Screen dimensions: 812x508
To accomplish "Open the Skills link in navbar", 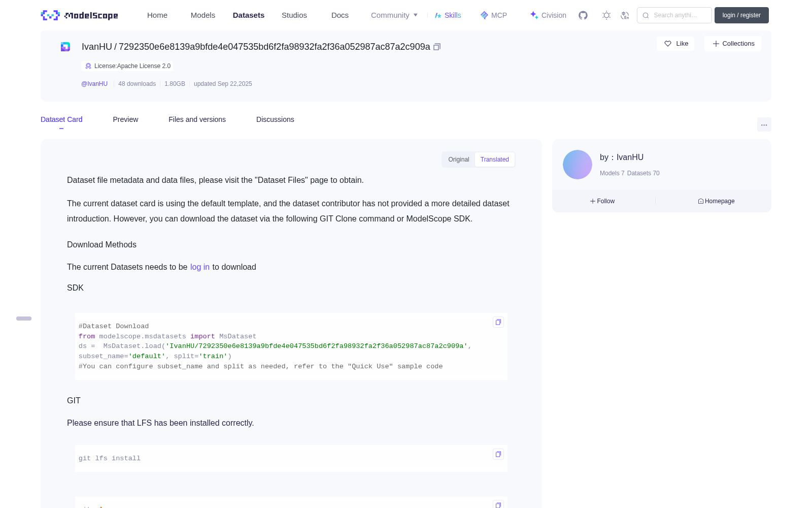I will (x=448, y=15).
